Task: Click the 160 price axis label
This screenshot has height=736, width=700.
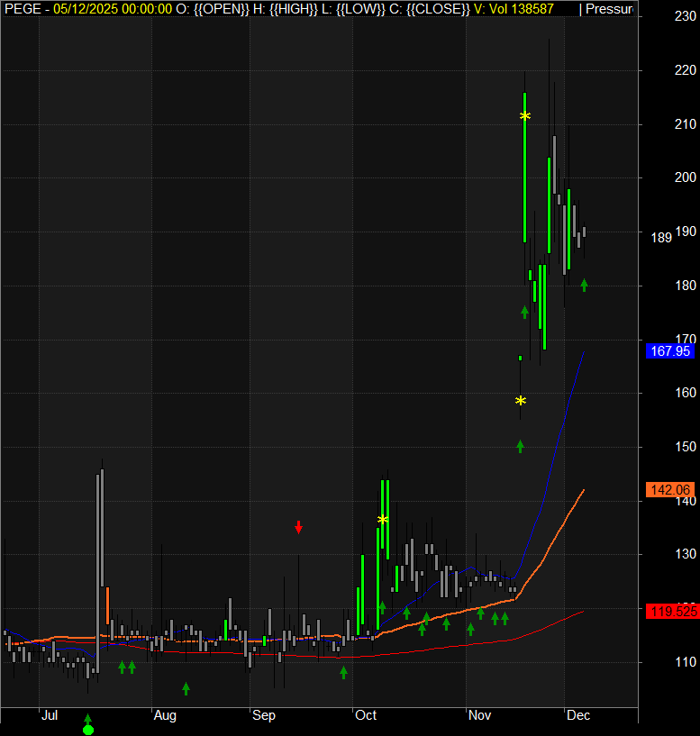Action: click(x=686, y=393)
